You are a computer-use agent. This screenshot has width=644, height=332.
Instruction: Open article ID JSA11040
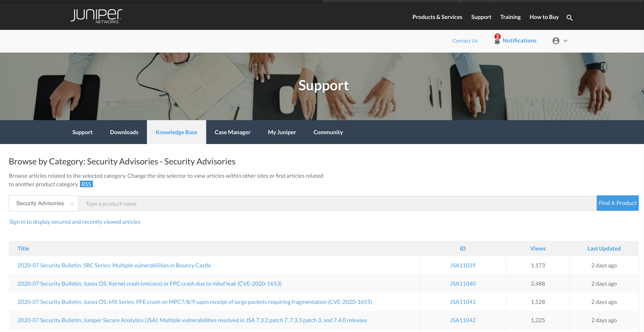click(463, 284)
